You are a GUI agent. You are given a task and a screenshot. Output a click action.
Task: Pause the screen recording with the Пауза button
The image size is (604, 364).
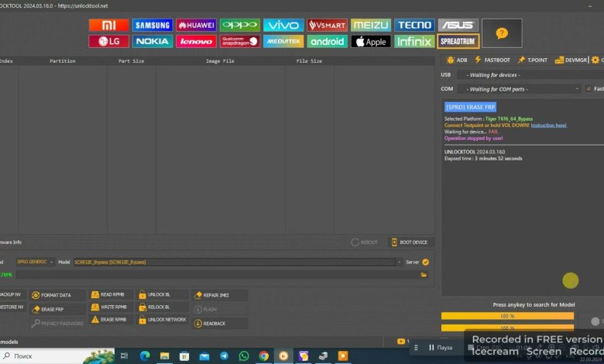[x=441, y=348]
